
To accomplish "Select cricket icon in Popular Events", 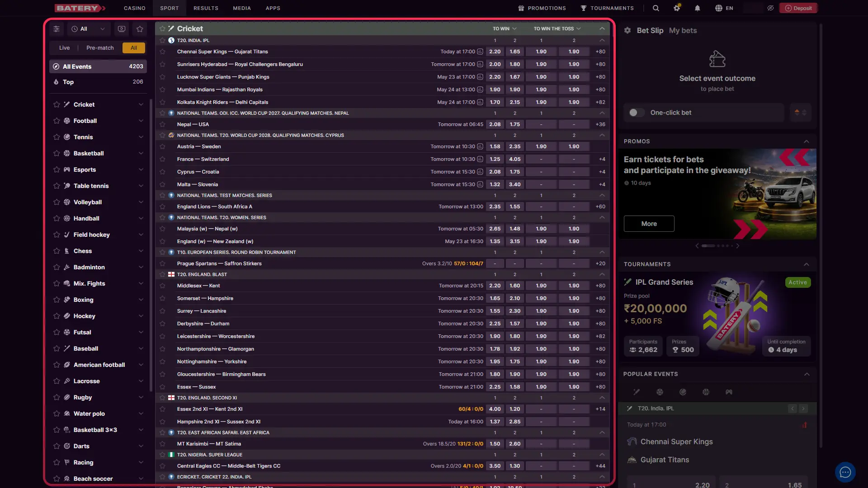I will click(x=637, y=392).
